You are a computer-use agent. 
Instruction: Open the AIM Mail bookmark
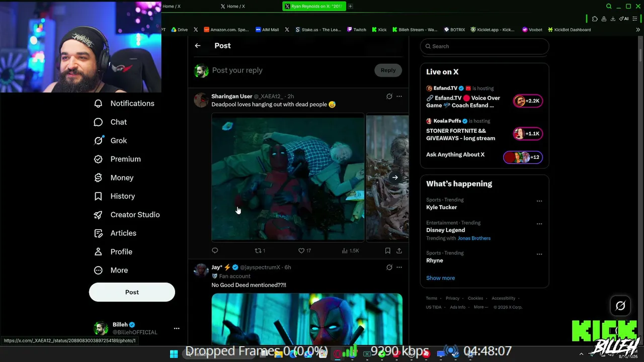267,30
